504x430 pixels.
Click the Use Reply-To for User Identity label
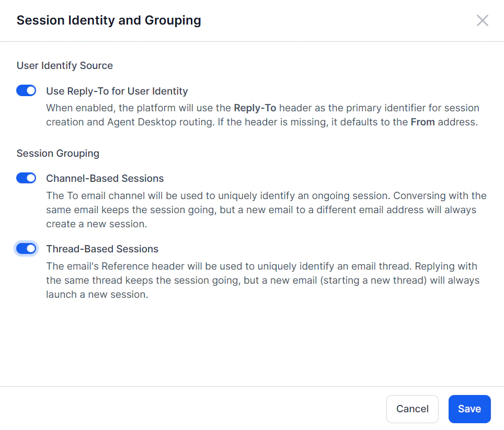[117, 90]
